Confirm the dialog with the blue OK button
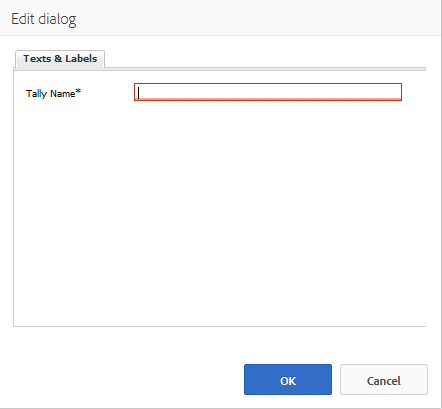Viewport: 442px width, 409px height. pos(288,379)
